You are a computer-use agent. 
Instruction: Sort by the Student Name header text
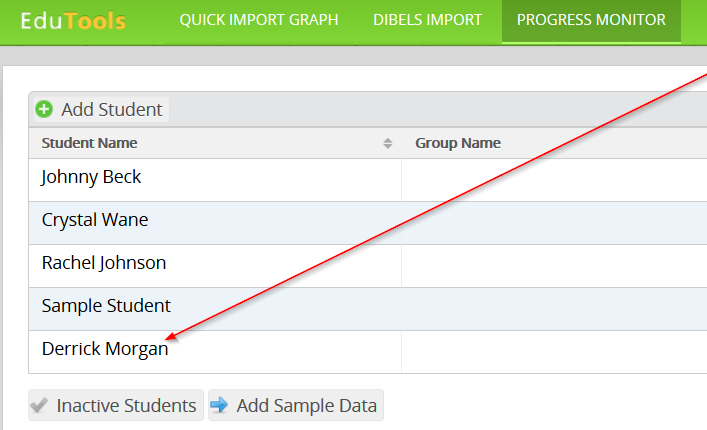pyautogui.click(x=90, y=143)
